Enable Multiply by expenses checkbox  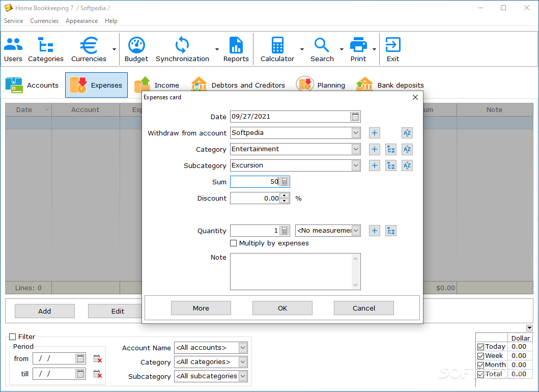[234, 243]
